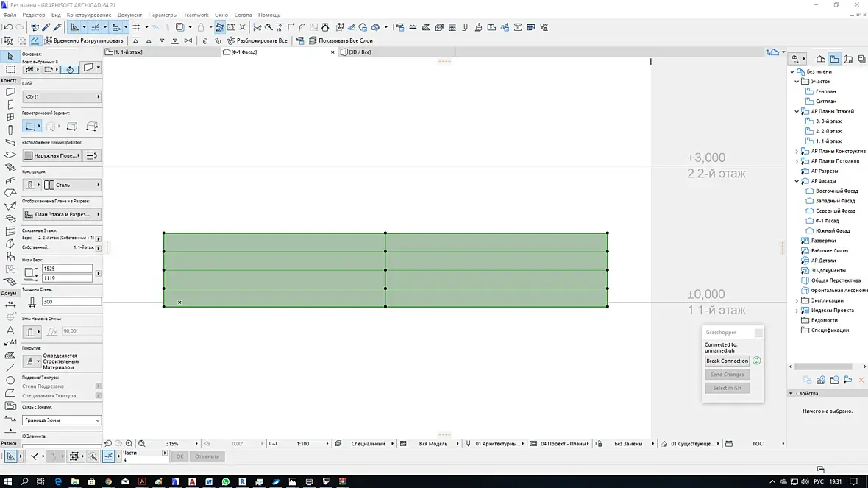Select trapezoid wall geometry method
The image size is (868, 488).
point(72,127)
